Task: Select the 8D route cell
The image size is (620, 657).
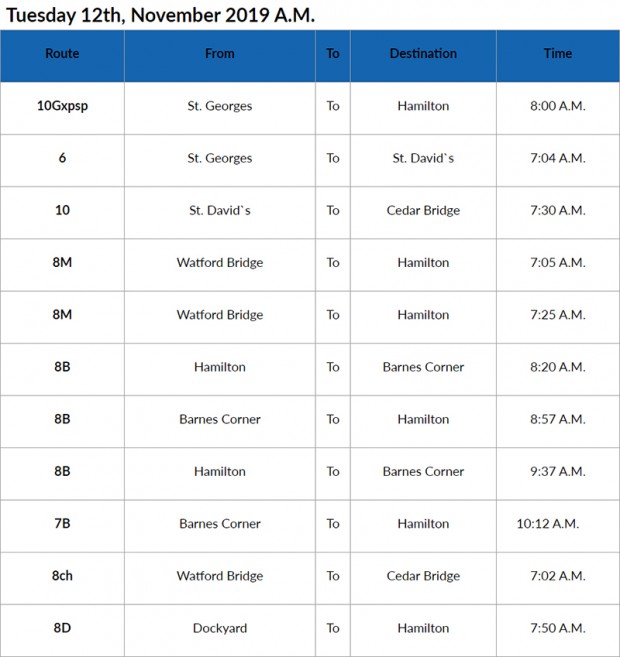Action: 62,628
